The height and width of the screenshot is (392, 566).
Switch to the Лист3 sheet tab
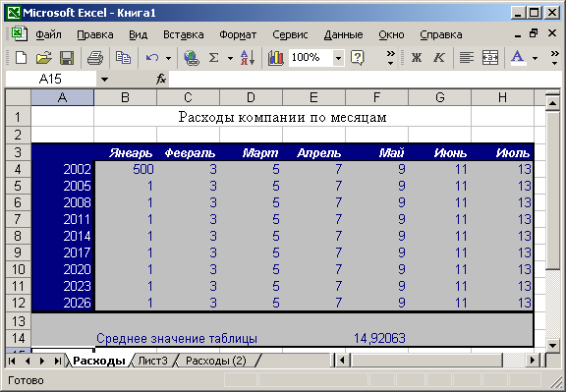tap(153, 361)
